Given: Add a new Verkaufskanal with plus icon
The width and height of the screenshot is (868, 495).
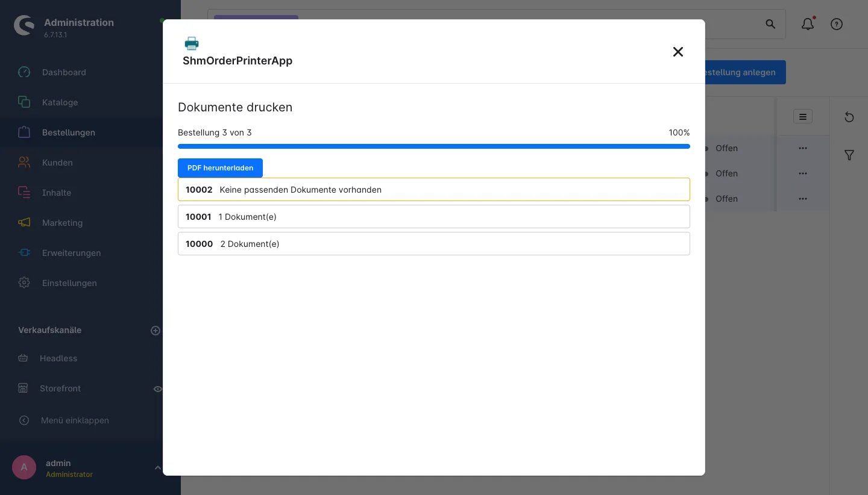Looking at the screenshot, I should click(x=156, y=331).
